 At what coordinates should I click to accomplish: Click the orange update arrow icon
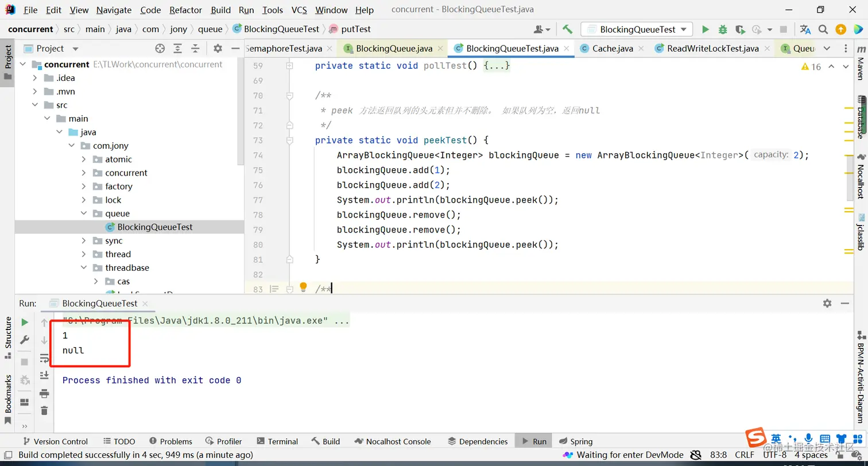coord(840,29)
